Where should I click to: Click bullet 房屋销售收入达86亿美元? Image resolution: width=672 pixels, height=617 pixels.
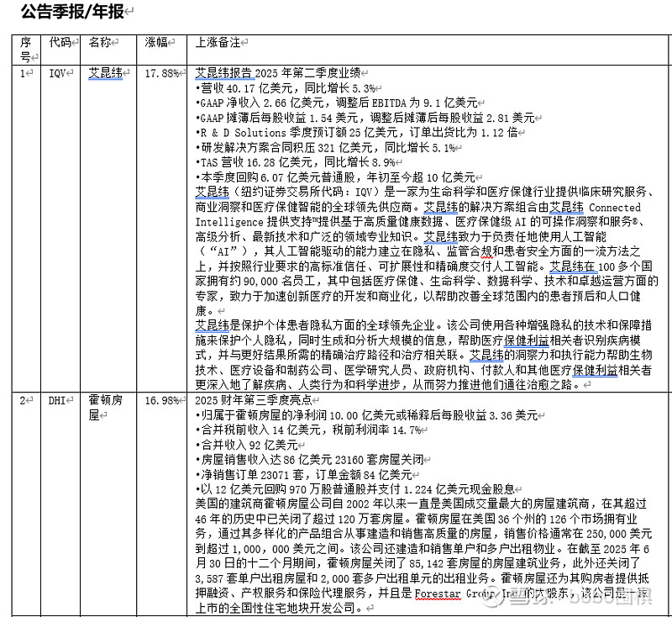(x=310, y=460)
